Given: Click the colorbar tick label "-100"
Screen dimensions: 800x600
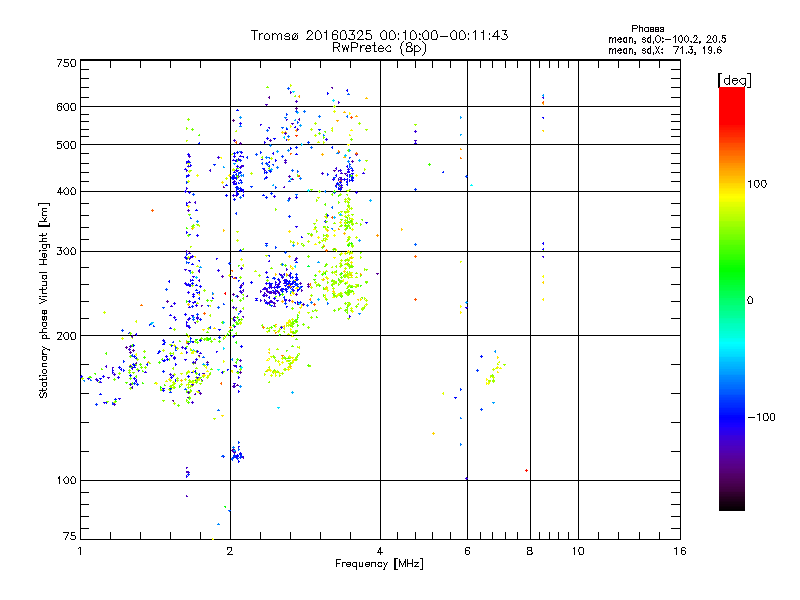Looking at the screenshot, I should click(x=761, y=417).
